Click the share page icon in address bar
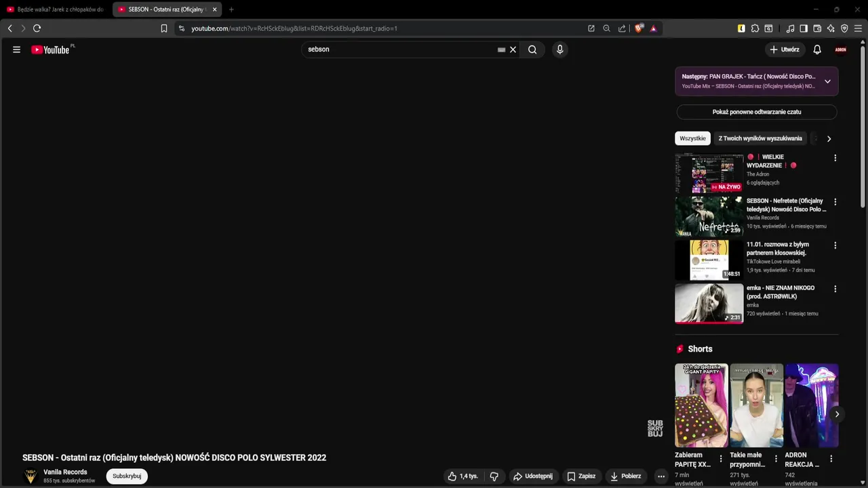 coord(622,28)
